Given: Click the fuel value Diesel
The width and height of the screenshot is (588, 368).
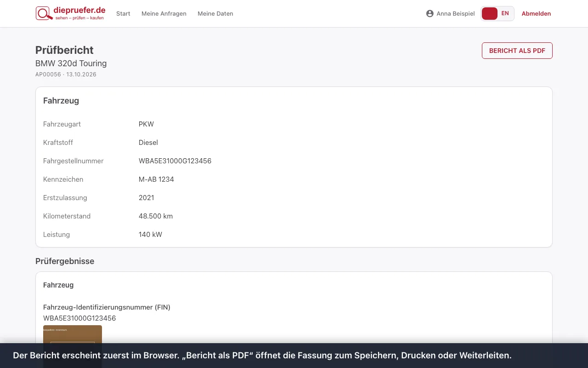Looking at the screenshot, I should [148, 143].
